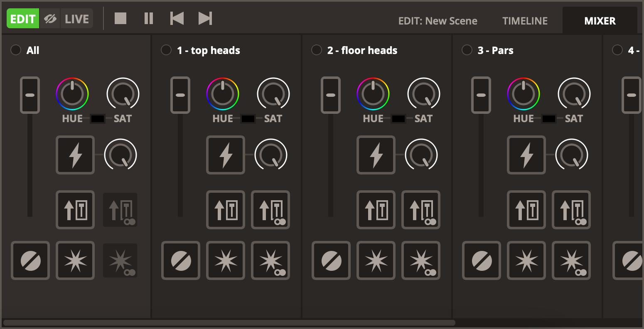Viewport: 644px width, 329px height.
Task: Pause playback with the pause icon
Action: [x=149, y=19]
